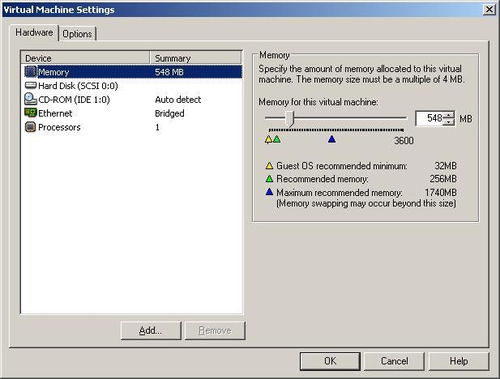The width and height of the screenshot is (500, 379).
Task: Click the Add... button
Action: pyautogui.click(x=151, y=330)
